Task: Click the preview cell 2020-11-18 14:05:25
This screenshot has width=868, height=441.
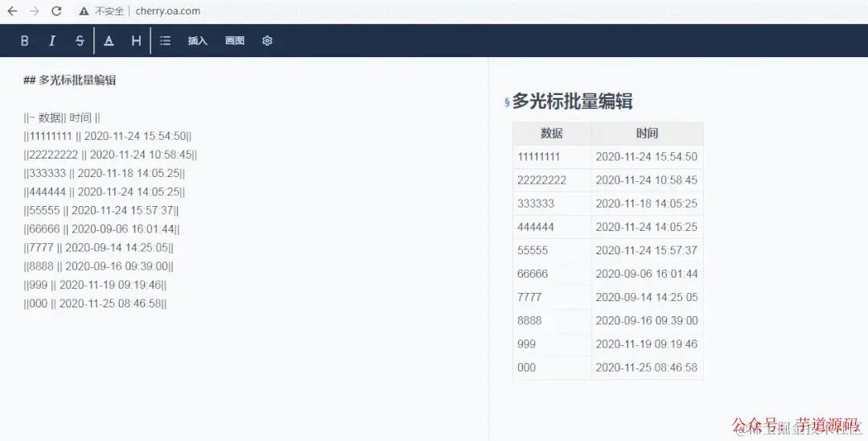Action: pyautogui.click(x=647, y=204)
